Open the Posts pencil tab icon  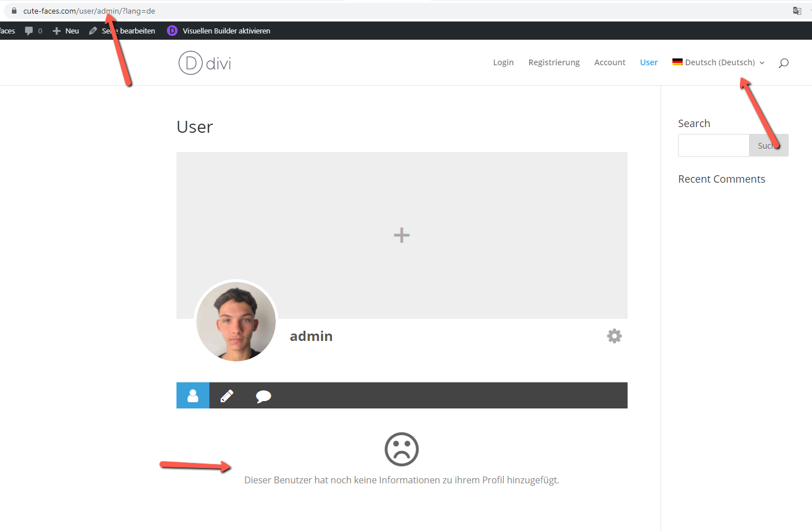click(x=227, y=395)
